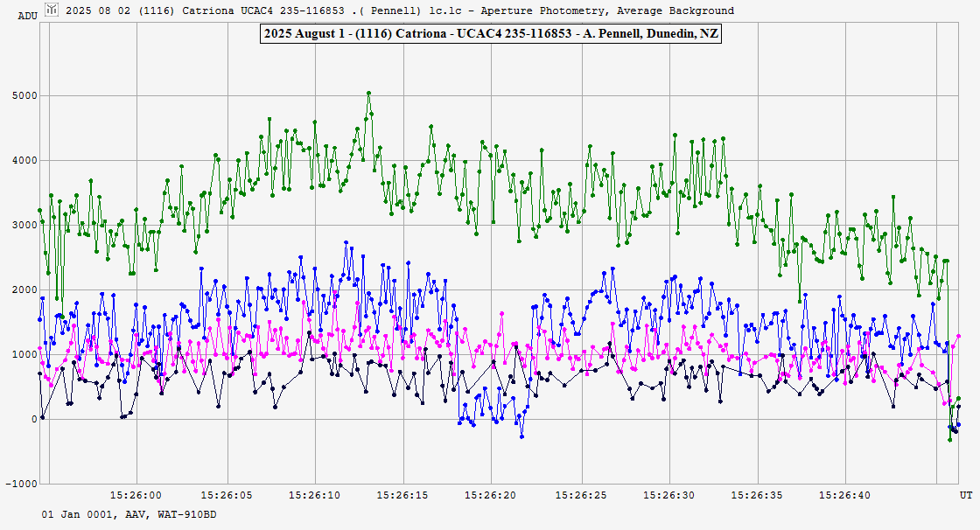The image size is (980, 530).
Task: Click the footer text with WAT-910BD
Action: (x=129, y=514)
